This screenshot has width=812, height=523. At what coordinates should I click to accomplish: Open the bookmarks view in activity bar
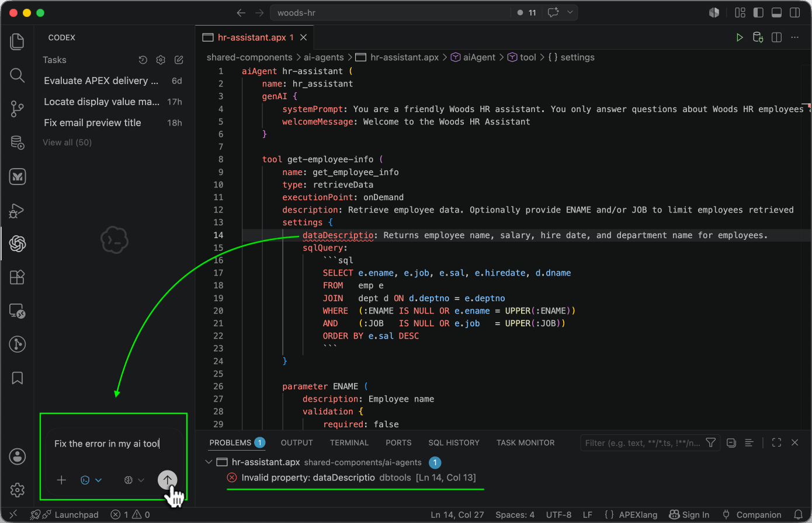tap(18, 378)
